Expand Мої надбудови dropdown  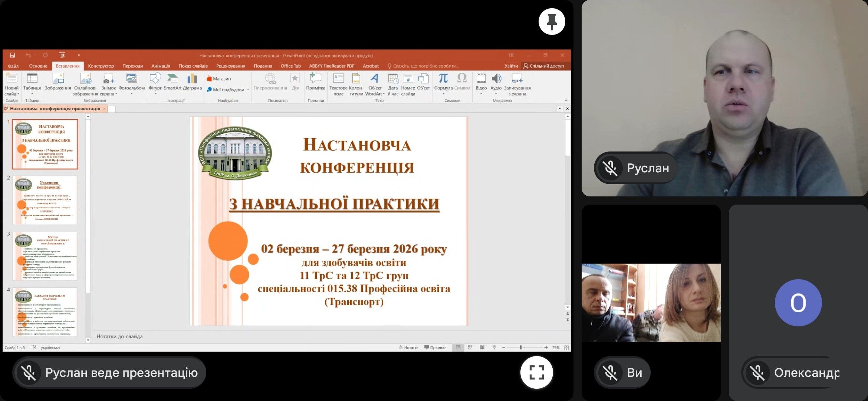(248, 89)
